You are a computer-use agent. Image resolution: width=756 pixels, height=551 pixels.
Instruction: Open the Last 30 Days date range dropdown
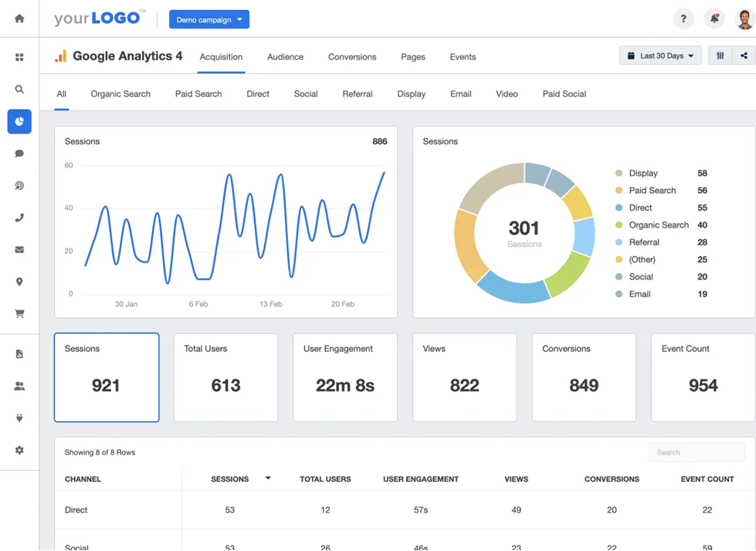[x=659, y=55]
